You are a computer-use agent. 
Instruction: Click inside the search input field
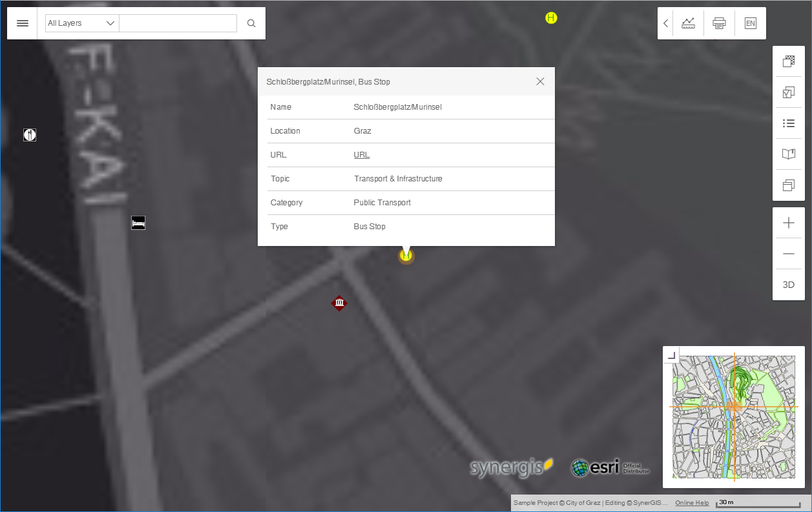pos(178,23)
